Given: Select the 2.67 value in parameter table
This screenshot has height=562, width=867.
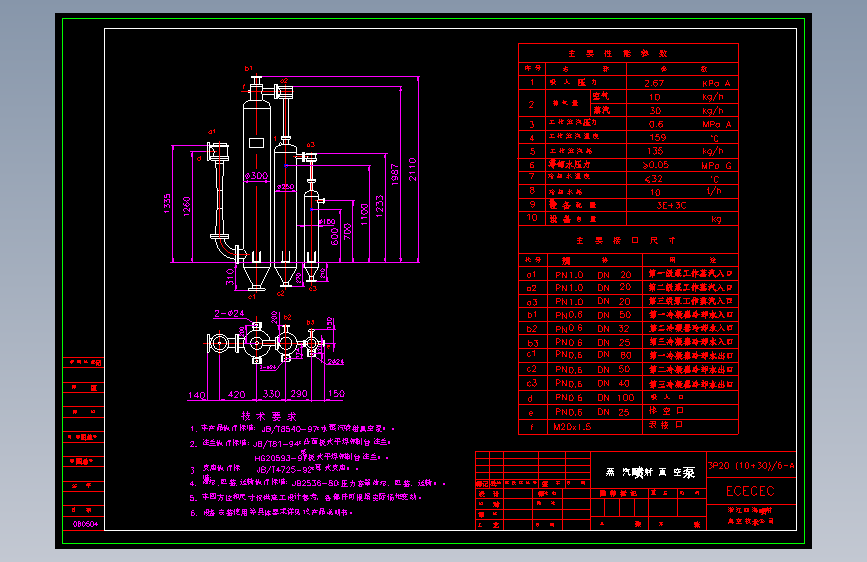Looking at the screenshot, I should (654, 83).
